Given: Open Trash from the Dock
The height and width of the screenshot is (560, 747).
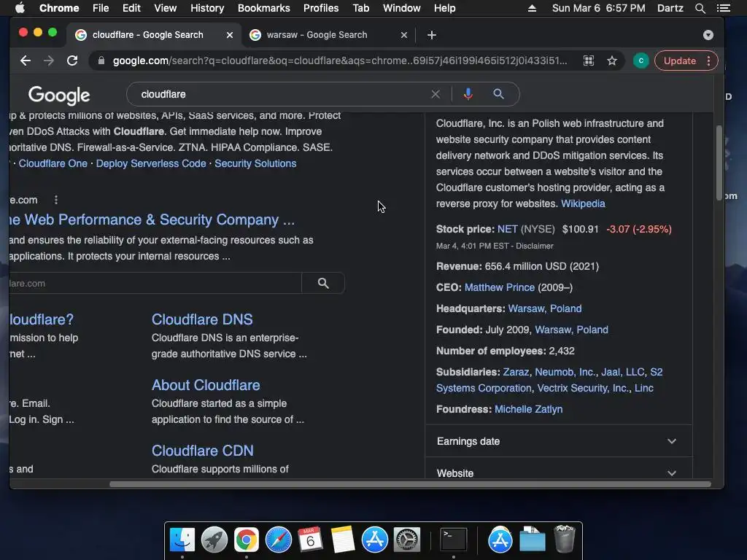Looking at the screenshot, I should tap(565, 539).
